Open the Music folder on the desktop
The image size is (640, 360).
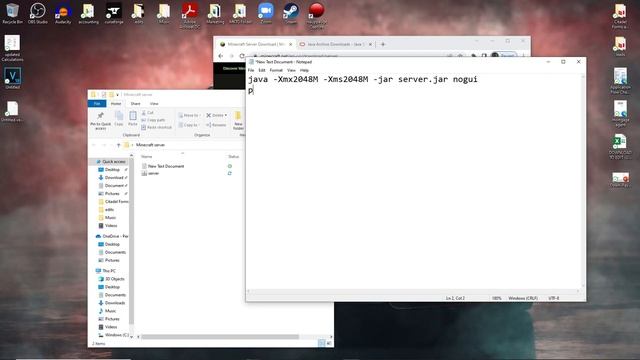coord(164,13)
